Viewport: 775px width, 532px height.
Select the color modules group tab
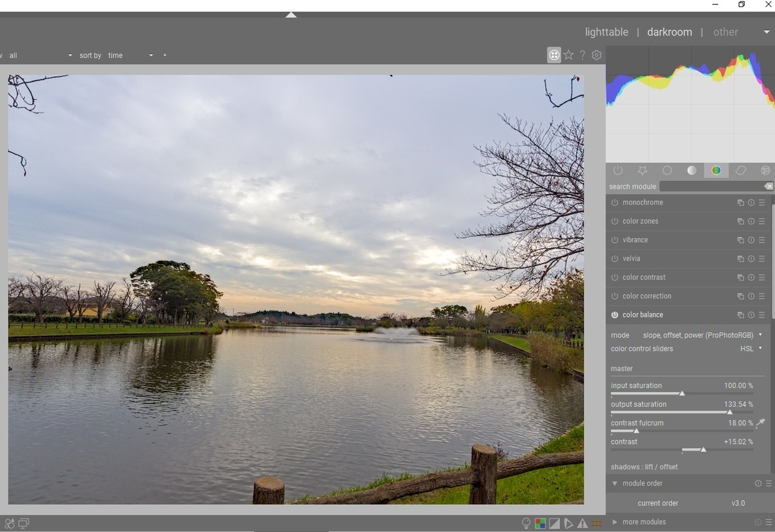coord(716,170)
